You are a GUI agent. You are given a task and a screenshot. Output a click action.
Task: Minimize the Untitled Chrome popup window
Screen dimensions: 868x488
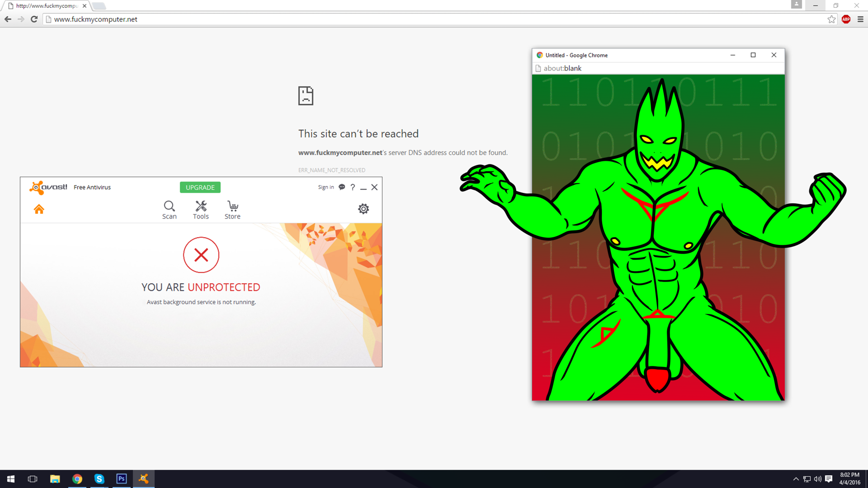pyautogui.click(x=733, y=55)
